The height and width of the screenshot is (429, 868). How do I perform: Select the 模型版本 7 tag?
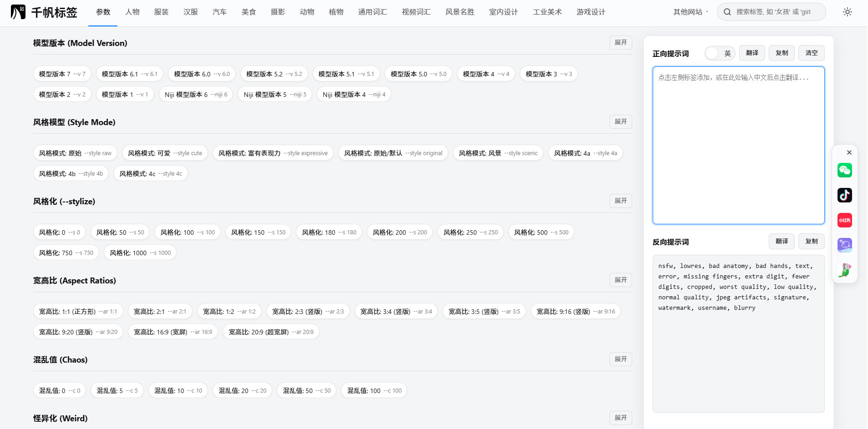62,73
